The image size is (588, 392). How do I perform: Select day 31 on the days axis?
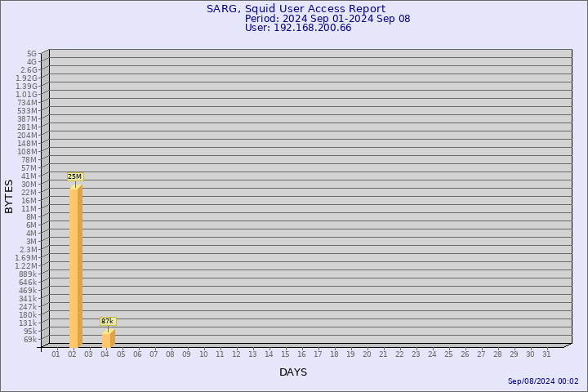(x=546, y=354)
